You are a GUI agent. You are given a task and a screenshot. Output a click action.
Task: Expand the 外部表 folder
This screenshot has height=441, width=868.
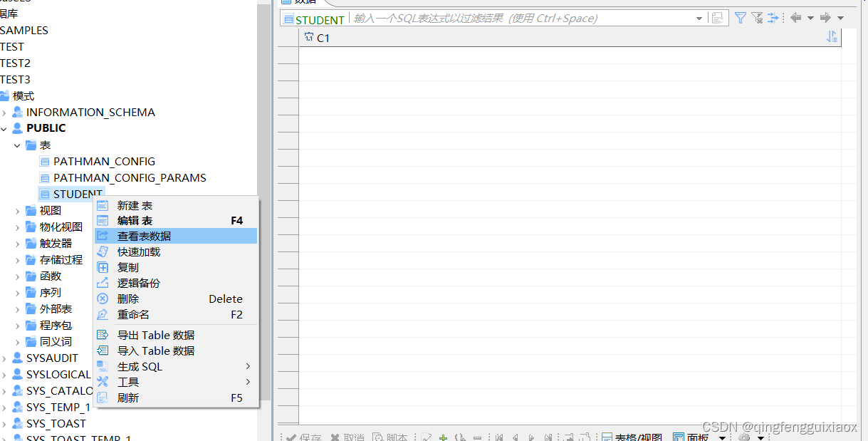18,309
